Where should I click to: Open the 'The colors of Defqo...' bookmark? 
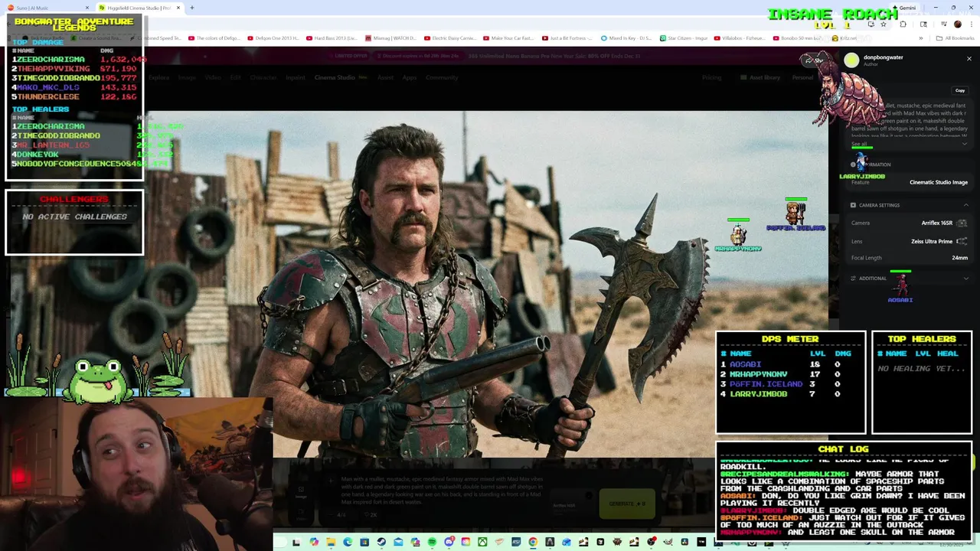tap(214, 37)
